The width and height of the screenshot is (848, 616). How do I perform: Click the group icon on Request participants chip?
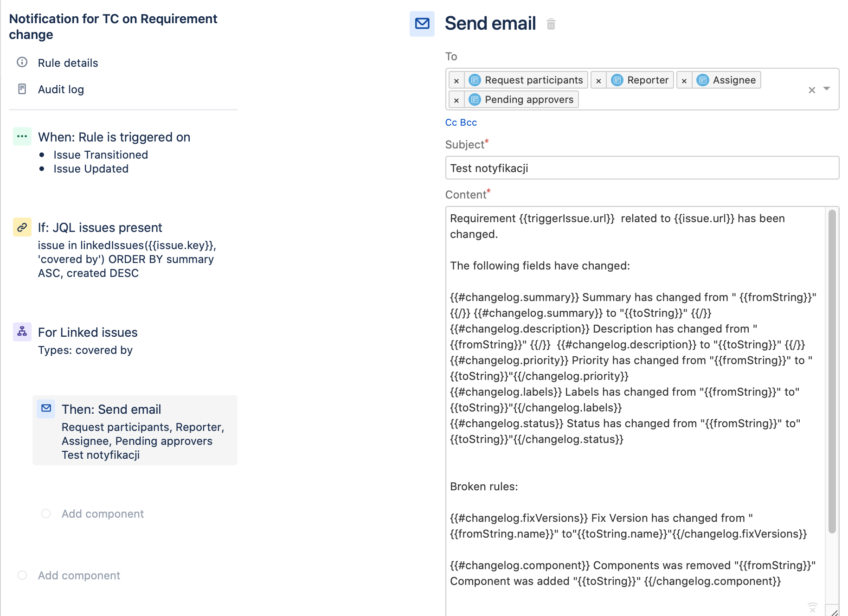(474, 80)
